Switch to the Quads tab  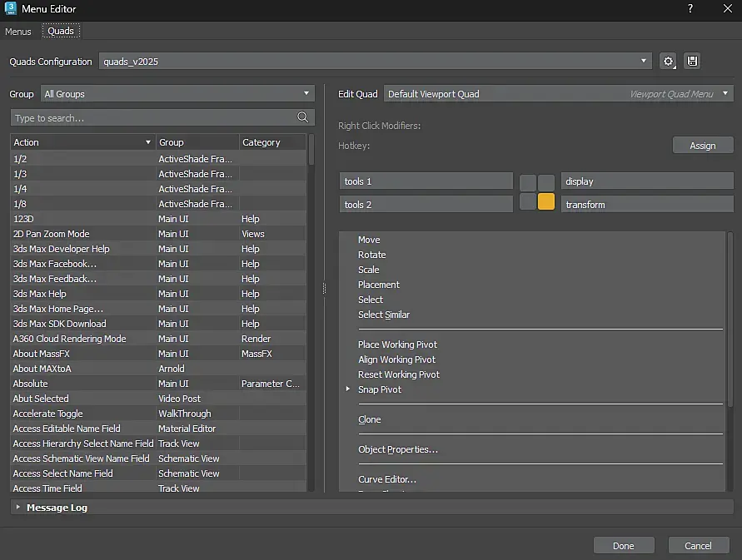[61, 32]
